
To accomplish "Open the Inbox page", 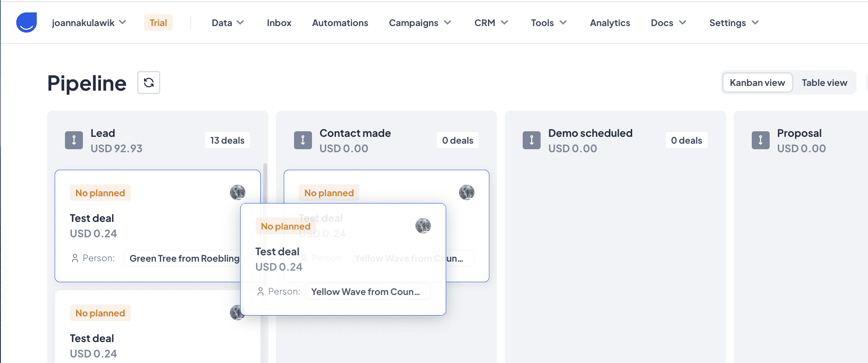I will [x=279, y=23].
